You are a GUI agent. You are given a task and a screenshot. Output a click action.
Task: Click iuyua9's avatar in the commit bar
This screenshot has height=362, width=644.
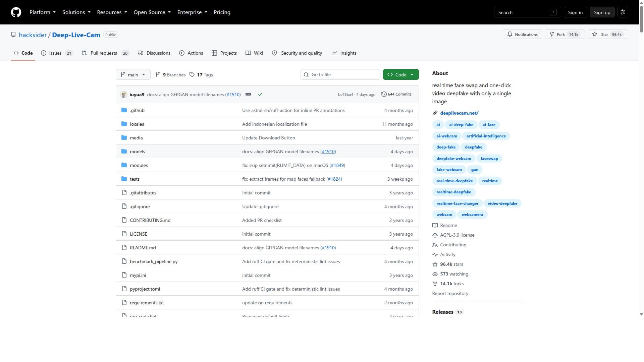pyautogui.click(x=124, y=95)
